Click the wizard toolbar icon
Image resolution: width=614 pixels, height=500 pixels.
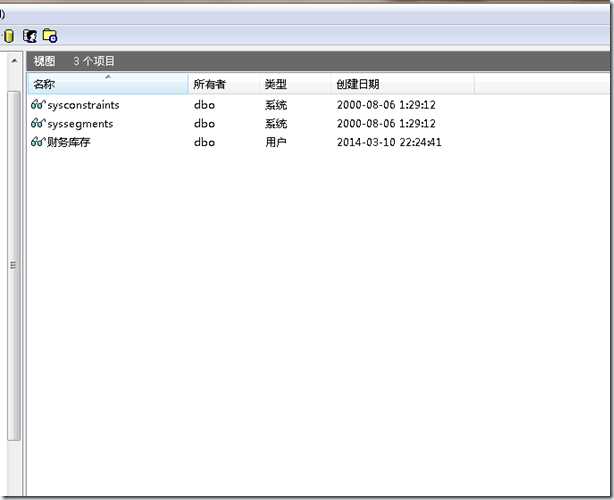pyautogui.click(x=30, y=36)
